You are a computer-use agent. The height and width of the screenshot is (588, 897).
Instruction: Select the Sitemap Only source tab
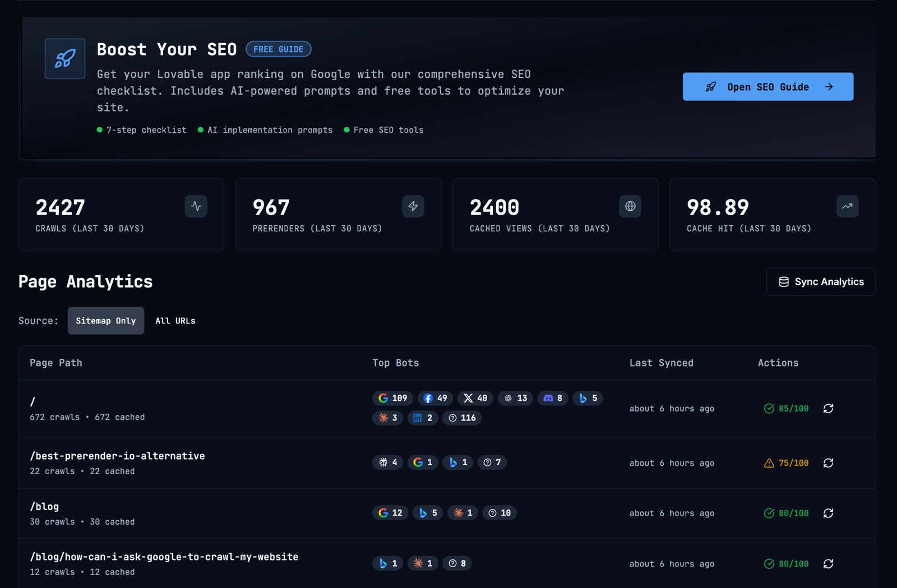pos(106,321)
